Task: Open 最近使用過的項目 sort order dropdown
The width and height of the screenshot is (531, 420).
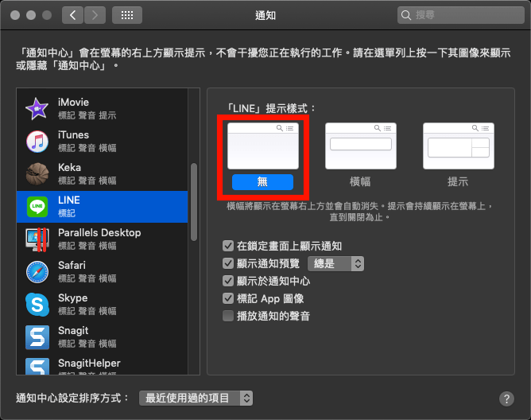Action: click(x=196, y=398)
